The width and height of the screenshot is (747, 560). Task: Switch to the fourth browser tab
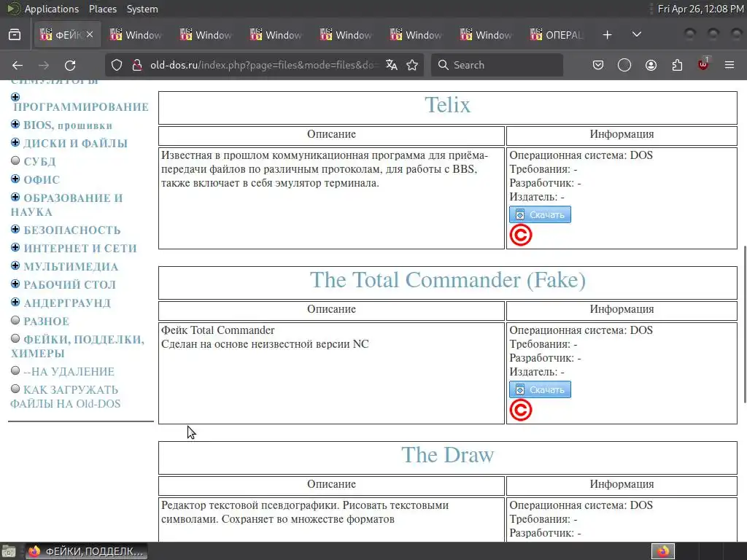[277, 35]
